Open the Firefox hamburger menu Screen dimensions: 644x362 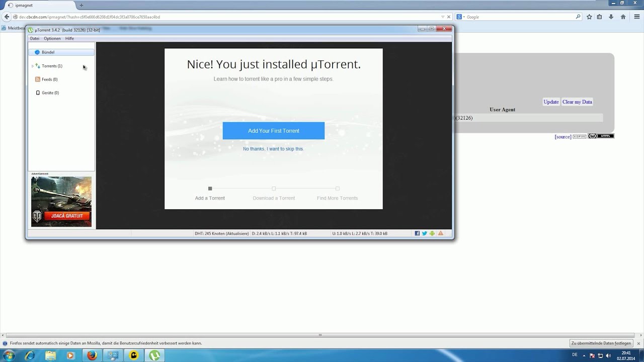tap(636, 17)
